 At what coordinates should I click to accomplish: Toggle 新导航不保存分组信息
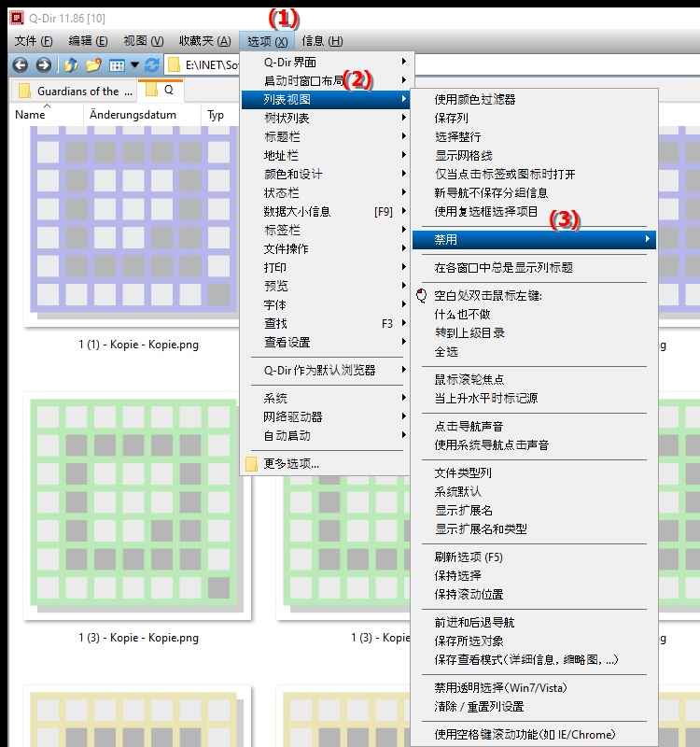pyautogui.click(x=534, y=193)
